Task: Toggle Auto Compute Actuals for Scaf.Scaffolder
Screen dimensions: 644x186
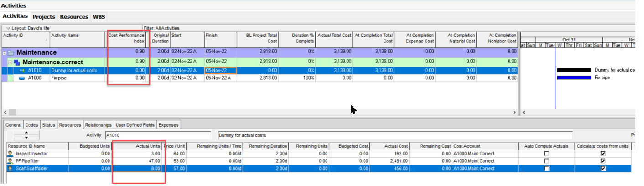Action: (x=546, y=169)
